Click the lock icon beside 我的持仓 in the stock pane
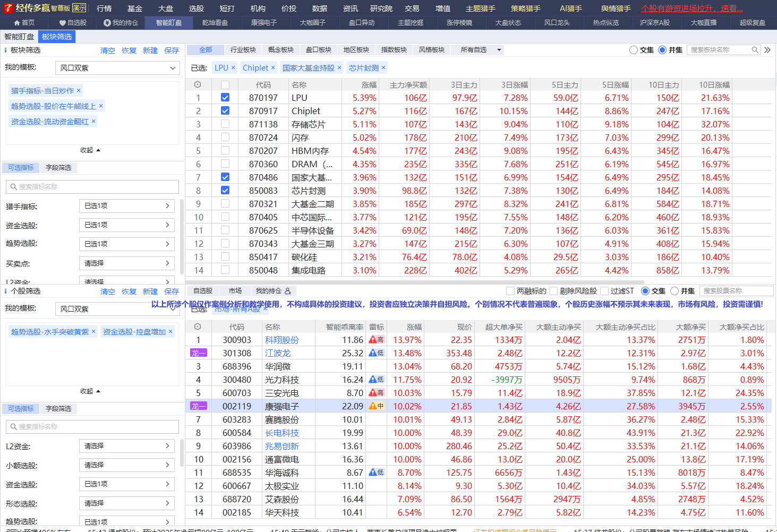The image size is (777, 532). tap(288, 291)
